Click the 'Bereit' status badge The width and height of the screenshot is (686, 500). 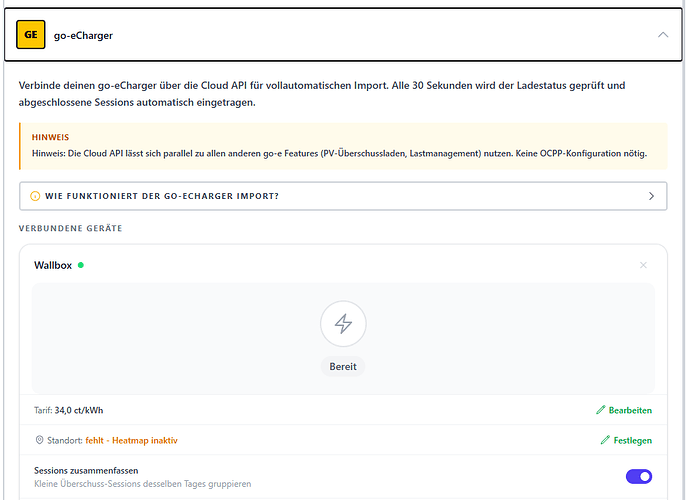(343, 367)
